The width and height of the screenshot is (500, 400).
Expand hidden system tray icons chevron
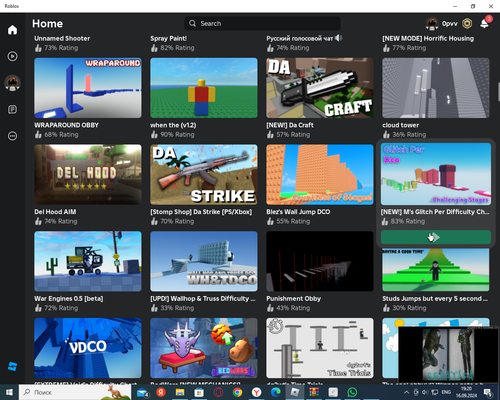(406, 392)
